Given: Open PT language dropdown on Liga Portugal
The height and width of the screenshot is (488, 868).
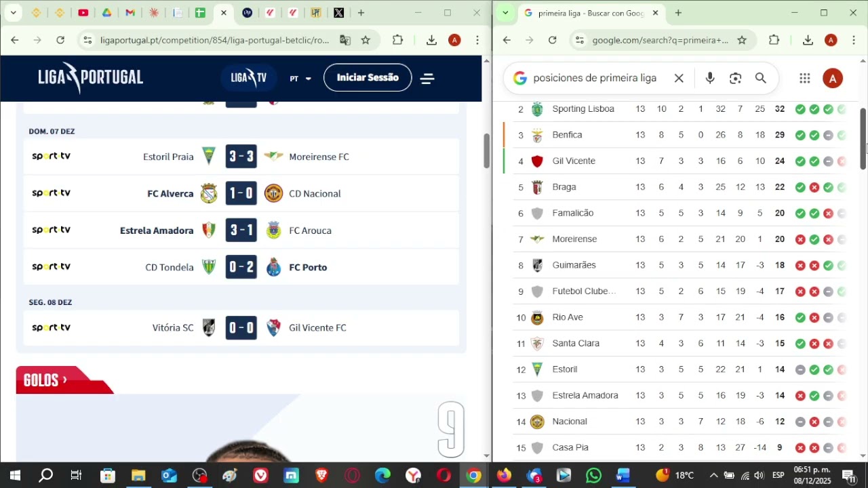Looking at the screenshot, I should [300, 79].
